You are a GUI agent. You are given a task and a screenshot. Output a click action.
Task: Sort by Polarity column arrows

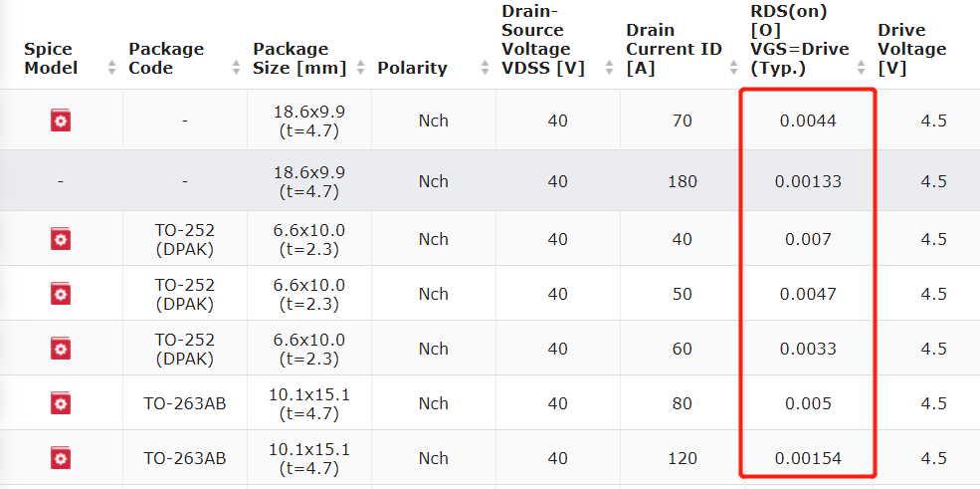[x=485, y=68]
